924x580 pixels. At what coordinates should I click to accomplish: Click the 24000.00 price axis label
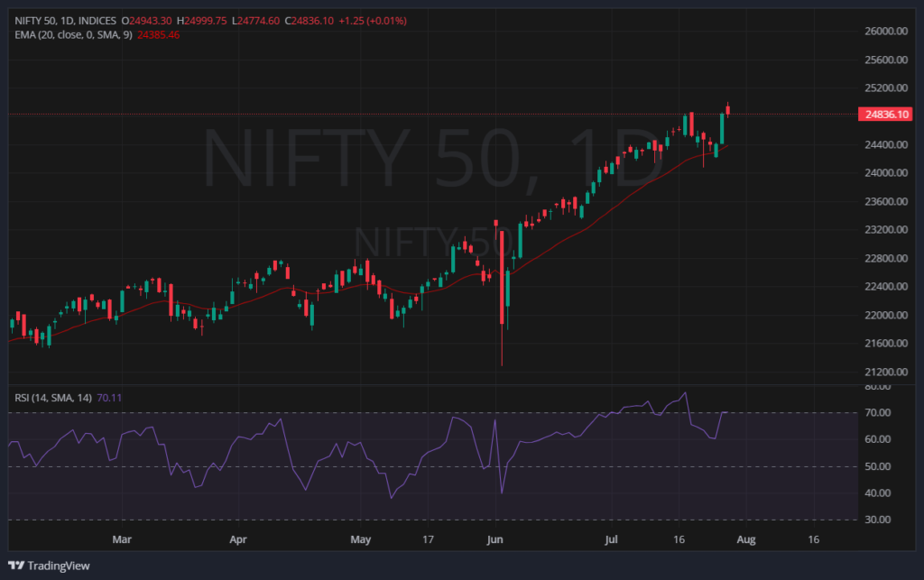pyautogui.click(x=886, y=172)
